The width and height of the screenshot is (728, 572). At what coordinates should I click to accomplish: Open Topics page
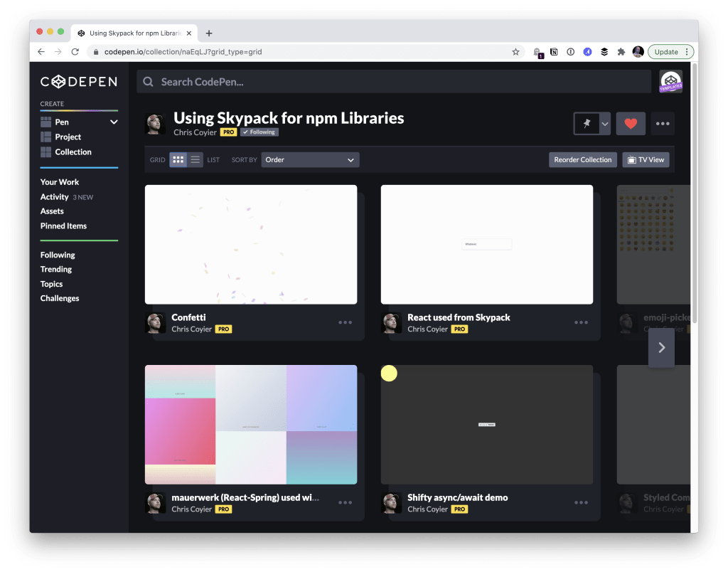51,284
